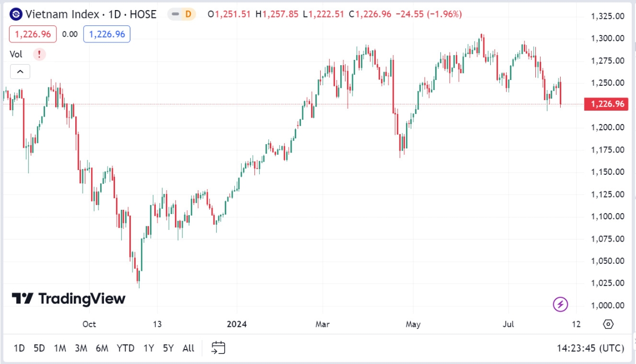Click the Vietnam Index symbol logo
Screen dimensions: 636x364
[16, 14]
